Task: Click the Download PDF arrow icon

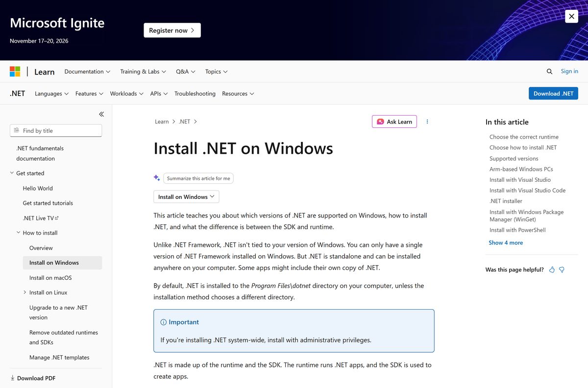Action: (x=12, y=378)
